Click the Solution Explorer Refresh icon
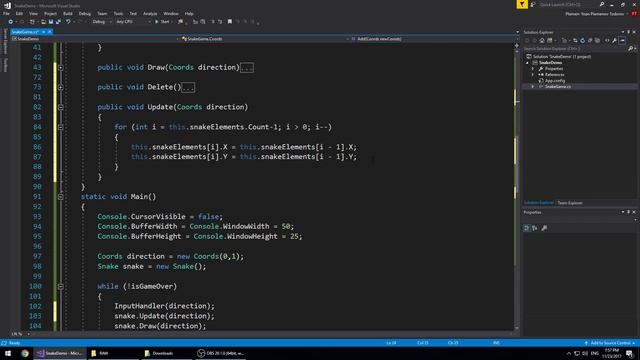The height and width of the screenshot is (360, 640). point(582,40)
